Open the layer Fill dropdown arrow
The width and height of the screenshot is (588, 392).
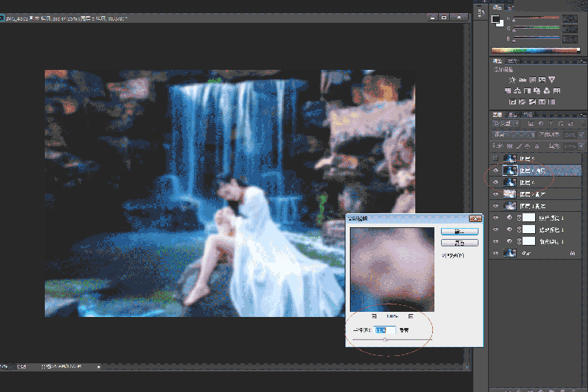(581, 146)
